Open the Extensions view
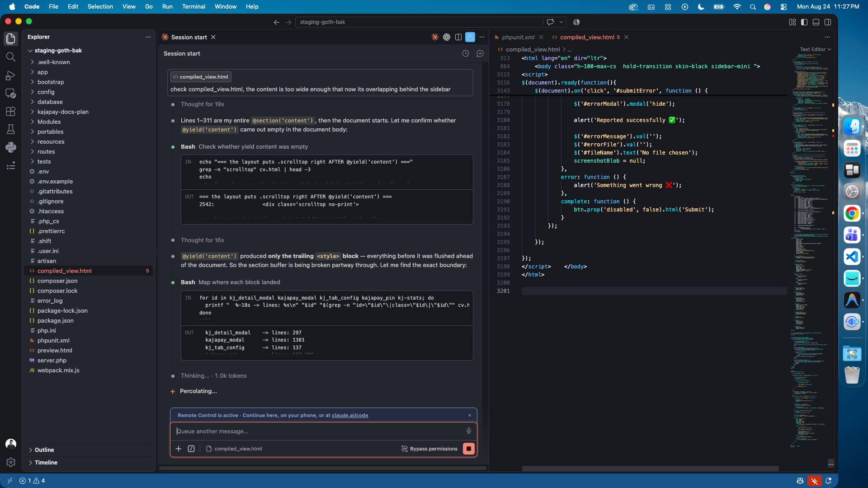The image size is (868, 488). pyautogui.click(x=10, y=112)
